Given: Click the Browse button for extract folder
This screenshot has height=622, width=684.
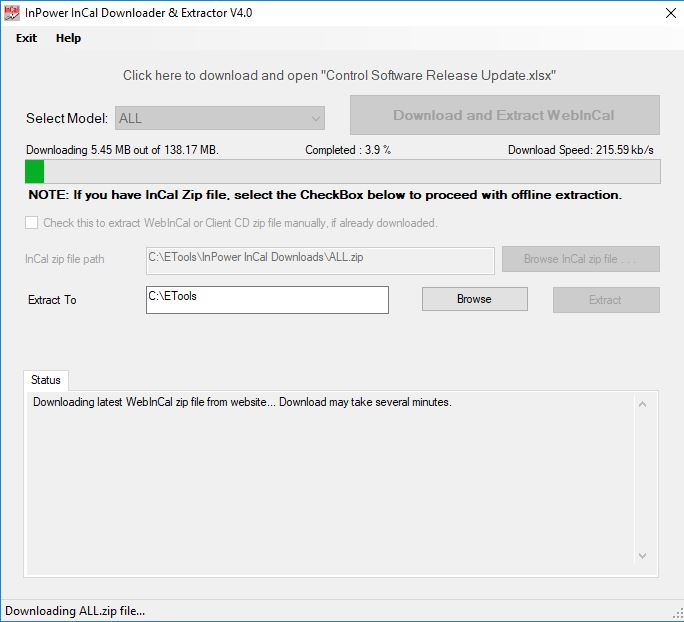Looking at the screenshot, I should point(475,299).
